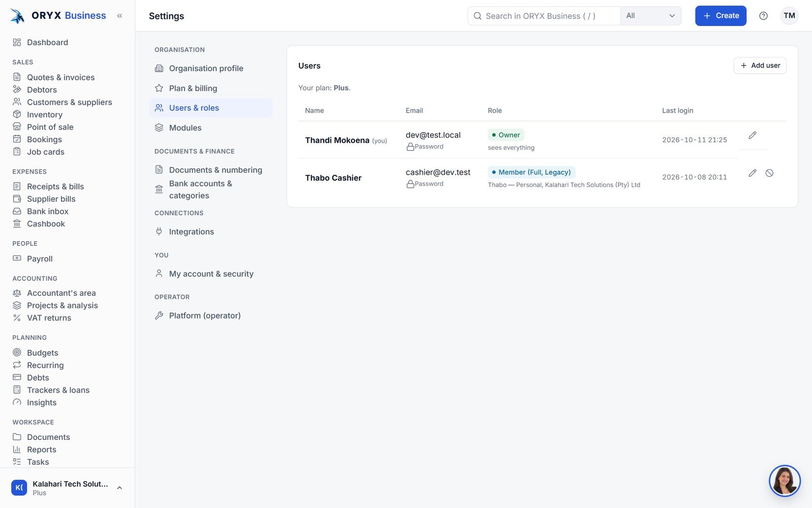Open Trackers & loans in sidebar

pos(58,390)
